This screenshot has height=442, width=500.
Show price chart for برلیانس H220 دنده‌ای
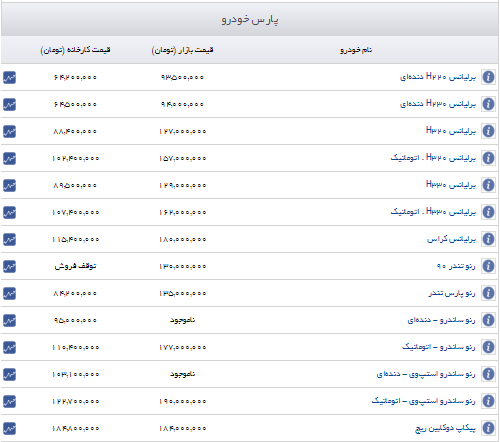pyautogui.click(x=9, y=77)
